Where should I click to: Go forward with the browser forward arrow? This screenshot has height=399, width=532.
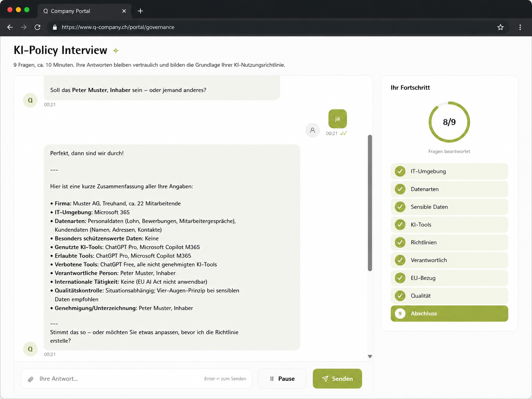coord(24,27)
